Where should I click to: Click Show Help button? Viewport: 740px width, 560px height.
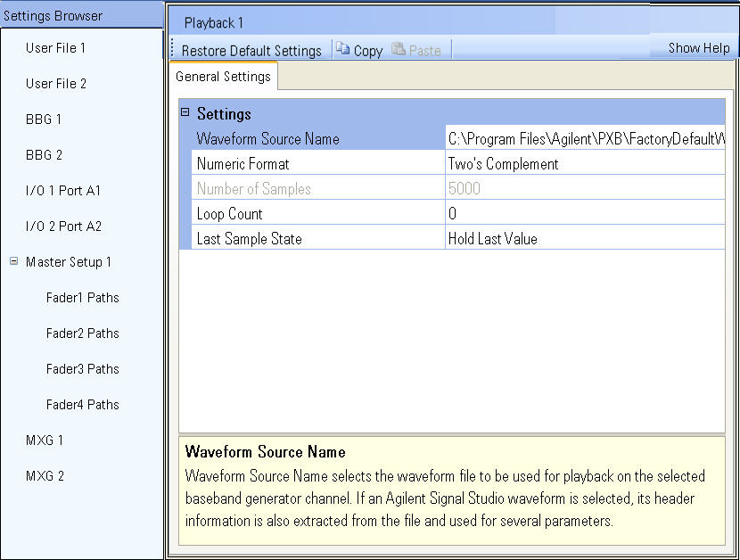(x=698, y=48)
